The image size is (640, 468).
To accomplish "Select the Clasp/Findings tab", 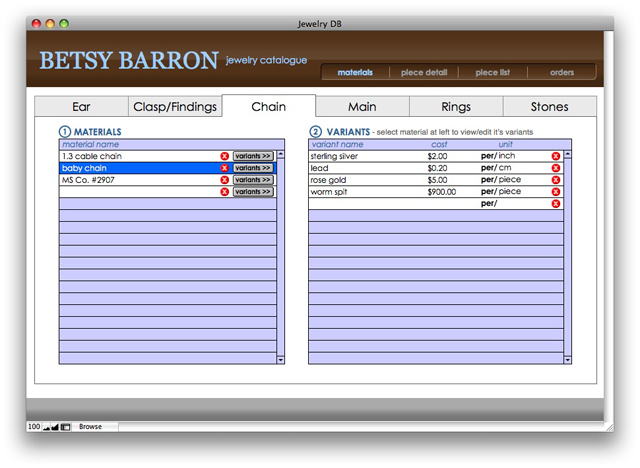I will point(174,107).
